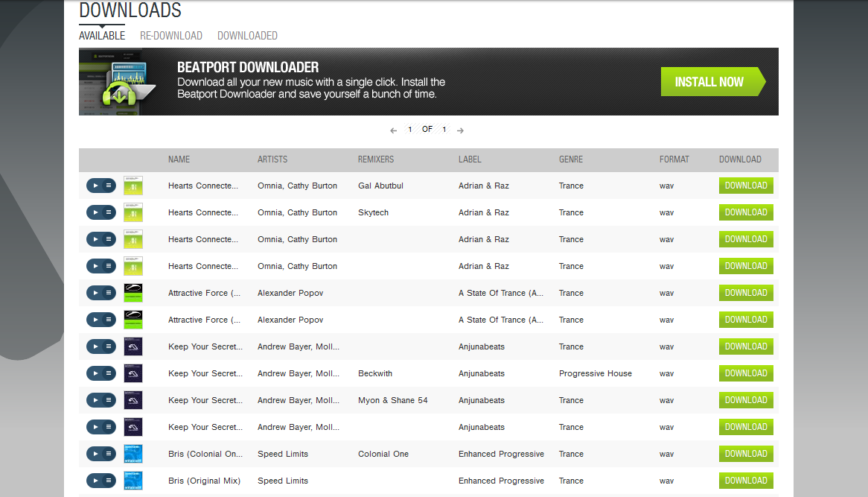Play Bris (Original Mix)
Image resolution: width=868 pixels, height=497 pixels.
(95, 481)
